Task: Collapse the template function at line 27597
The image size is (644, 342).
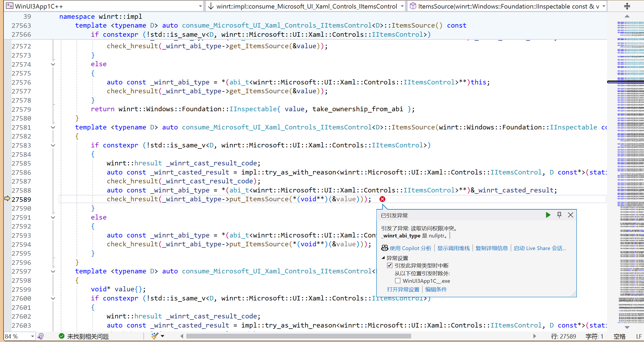Action: coord(53,271)
